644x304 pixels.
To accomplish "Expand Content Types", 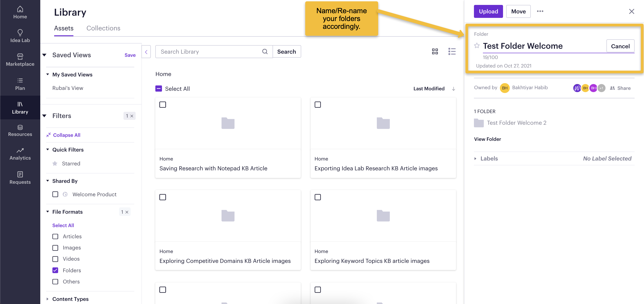I will tap(47, 299).
